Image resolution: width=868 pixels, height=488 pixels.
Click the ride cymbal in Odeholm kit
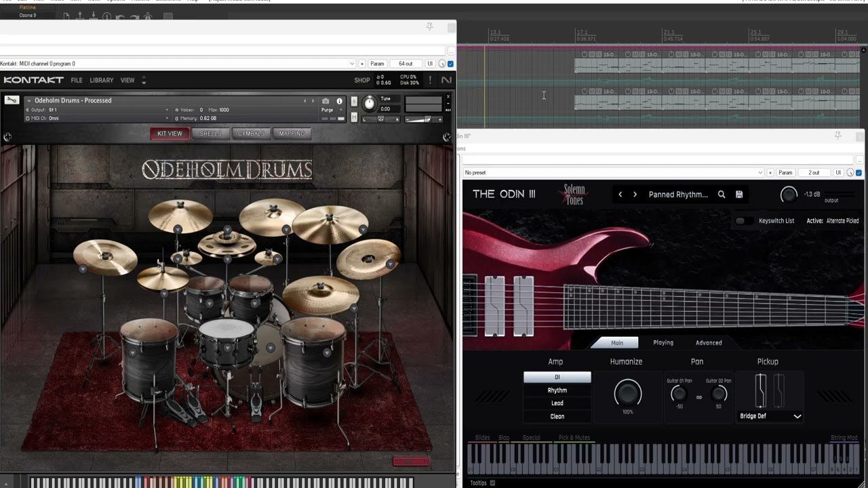tap(321, 295)
